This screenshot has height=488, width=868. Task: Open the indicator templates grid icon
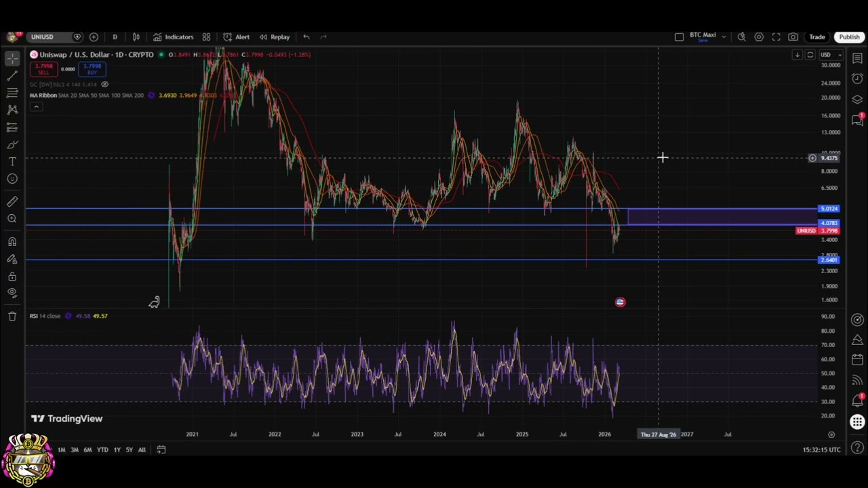click(206, 37)
